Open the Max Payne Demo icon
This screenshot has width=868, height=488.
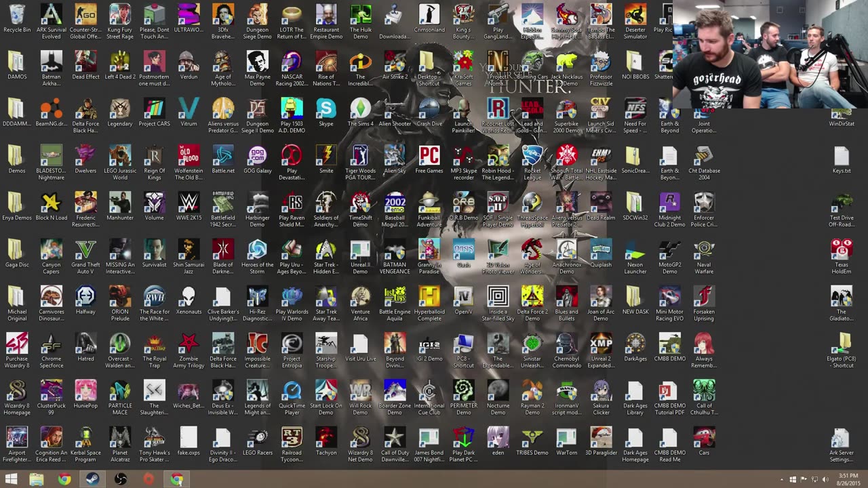click(x=258, y=69)
